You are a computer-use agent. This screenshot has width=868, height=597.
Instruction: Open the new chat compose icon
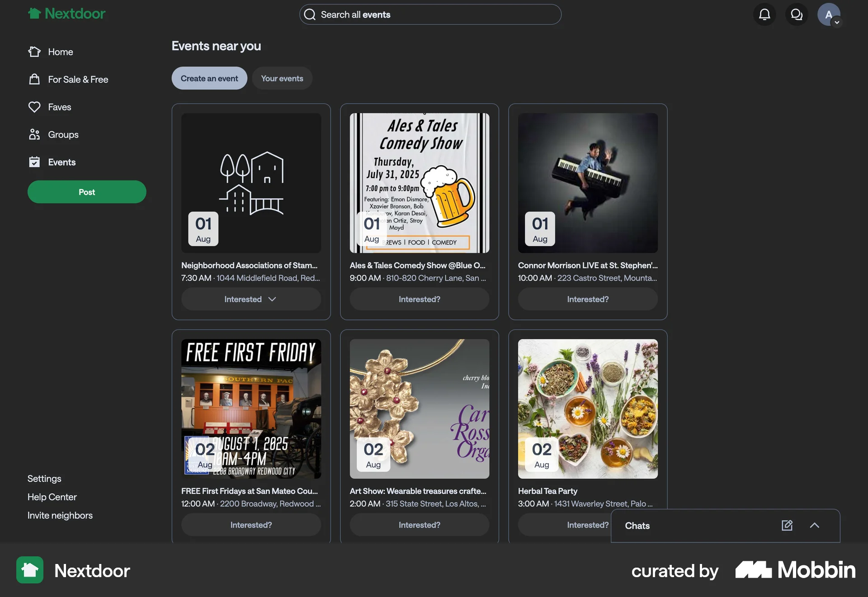click(x=787, y=525)
